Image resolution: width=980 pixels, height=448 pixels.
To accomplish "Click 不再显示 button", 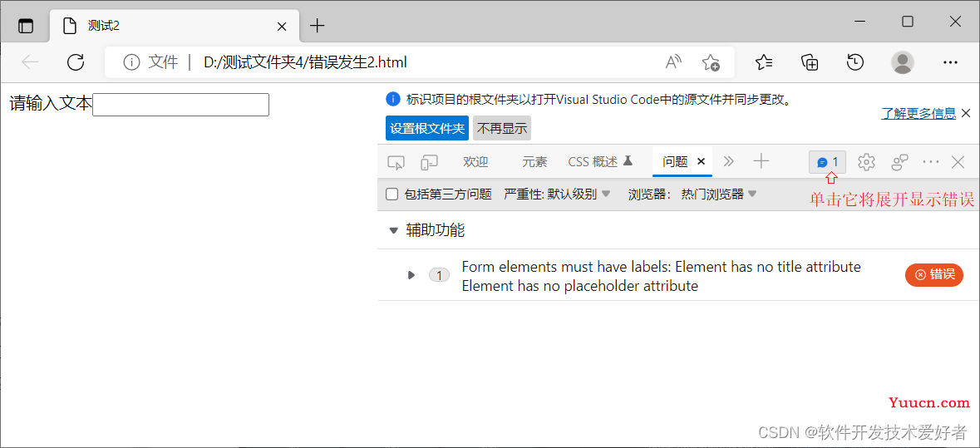I will tap(502, 128).
